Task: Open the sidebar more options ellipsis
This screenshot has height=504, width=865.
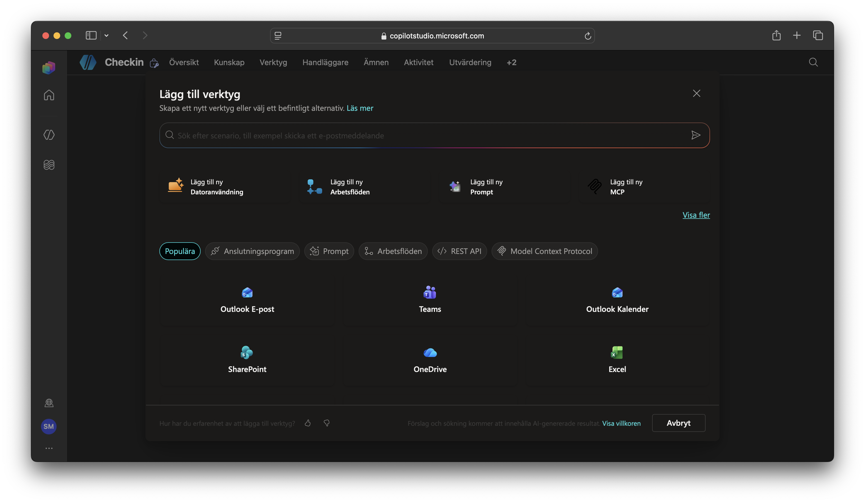Action: pos(49,448)
